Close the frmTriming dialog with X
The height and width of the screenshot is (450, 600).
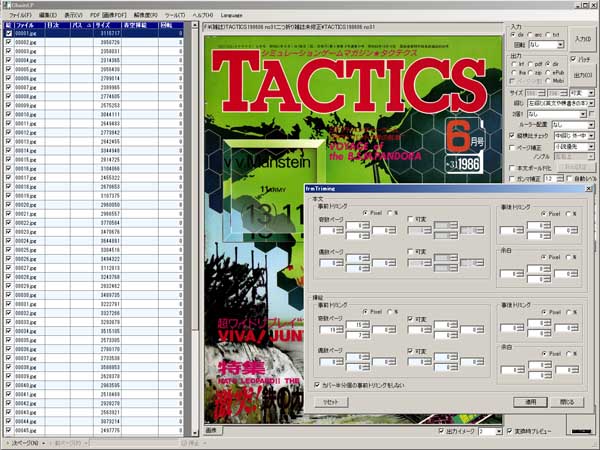pyautogui.click(x=589, y=188)
